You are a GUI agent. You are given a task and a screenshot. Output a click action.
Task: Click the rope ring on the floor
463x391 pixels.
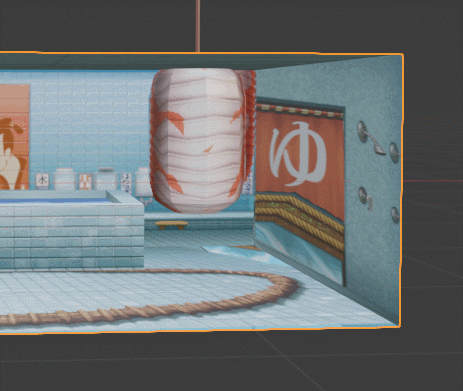(149, 297)
